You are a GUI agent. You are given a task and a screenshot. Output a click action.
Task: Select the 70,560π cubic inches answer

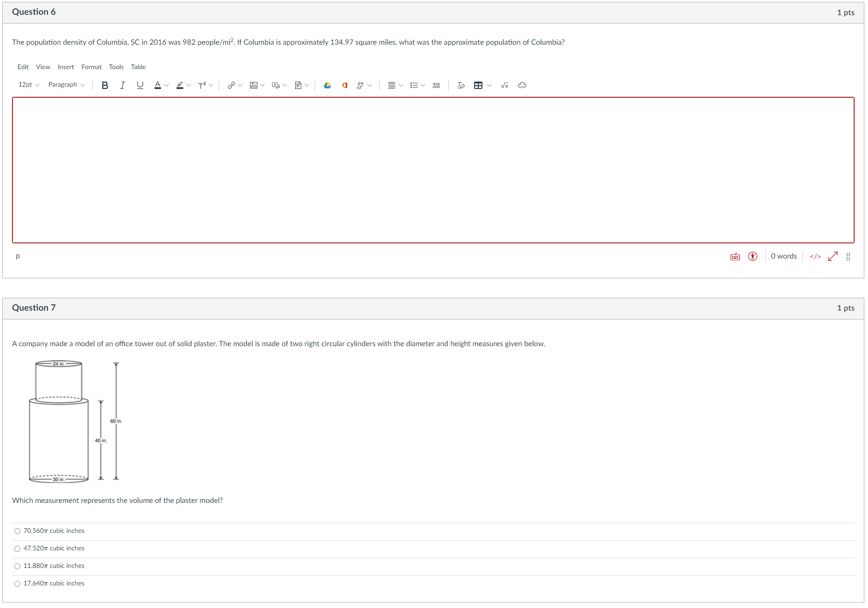[17, 531]
